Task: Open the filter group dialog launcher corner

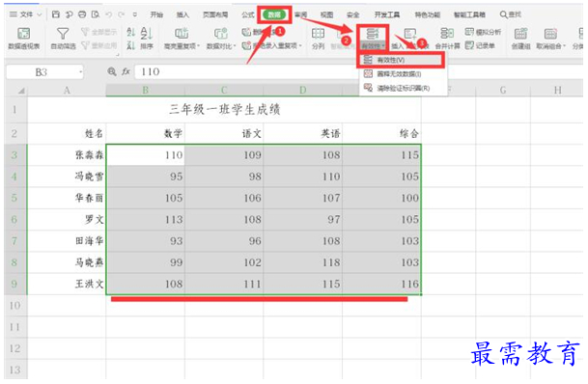Action: click(118, 55)
